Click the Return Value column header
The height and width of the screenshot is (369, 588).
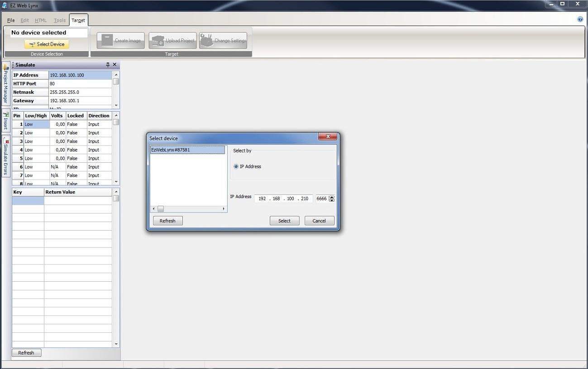click(78, 192)
